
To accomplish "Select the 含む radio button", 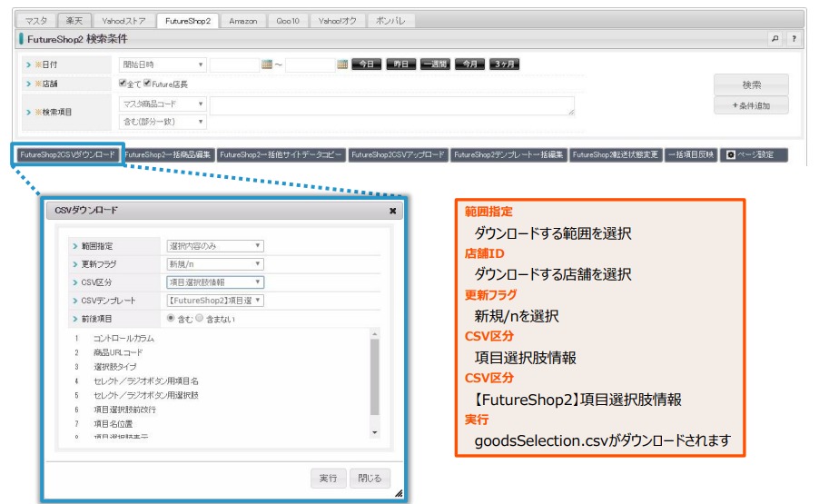I will coord(171,318).
